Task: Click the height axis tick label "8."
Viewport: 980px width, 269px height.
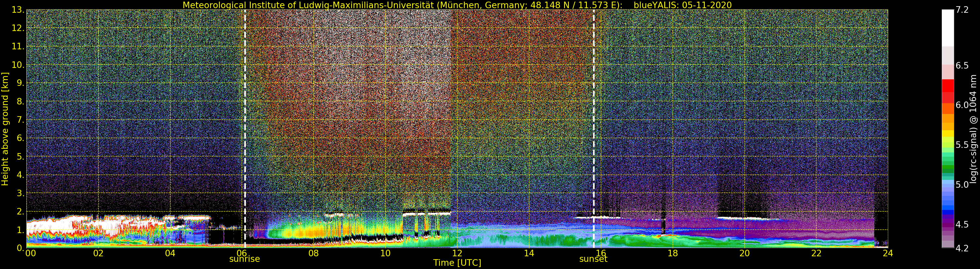Action: (x=21, y=102)
